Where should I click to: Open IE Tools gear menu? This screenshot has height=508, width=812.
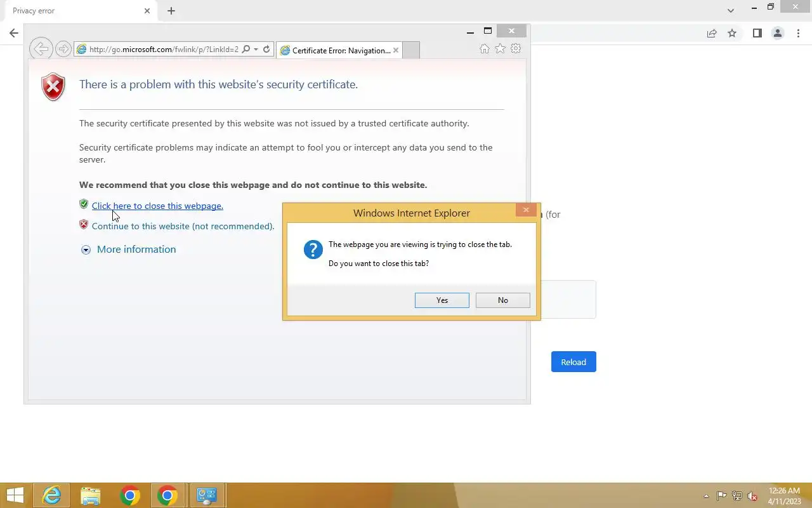click(516, 49)
